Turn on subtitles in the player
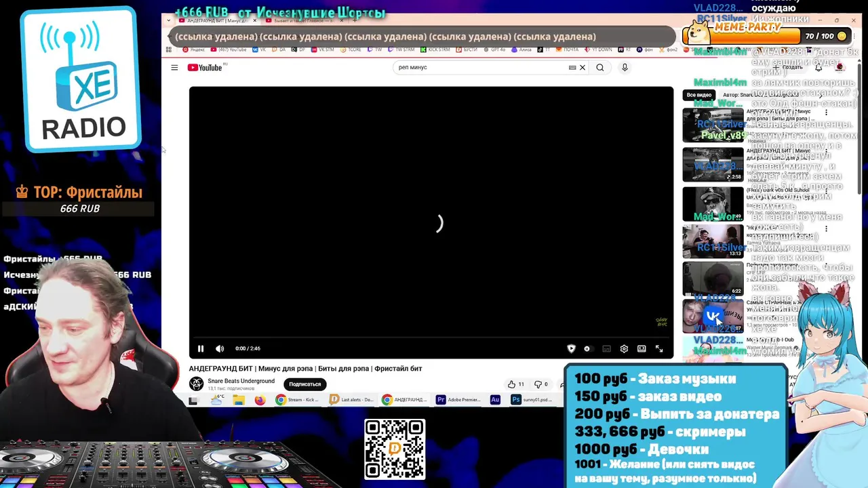Viewport: 868px width, 488px height. 606,348
